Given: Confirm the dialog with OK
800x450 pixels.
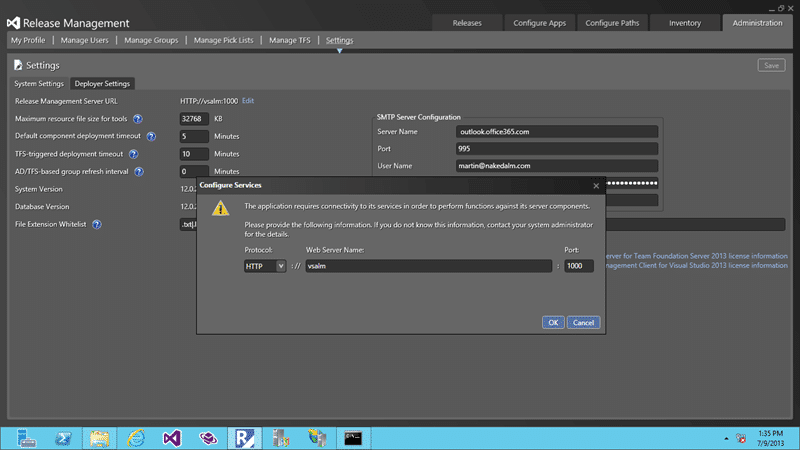Looking at the screenshot, I should point(553,322).
